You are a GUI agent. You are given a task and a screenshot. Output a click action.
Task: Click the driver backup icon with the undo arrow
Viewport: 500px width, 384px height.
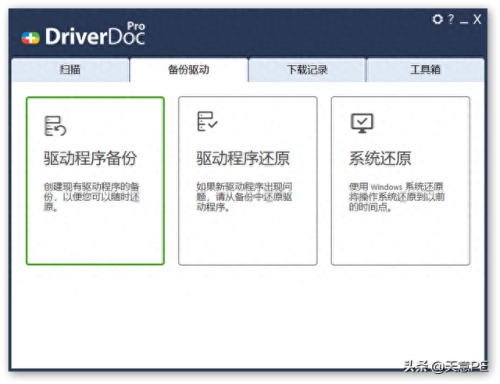(x=55, y=126)
